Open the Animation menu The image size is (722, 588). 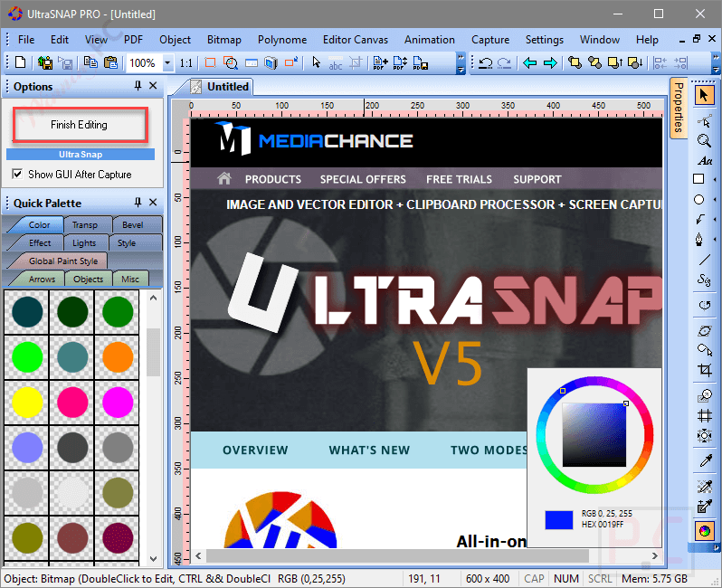430,40
